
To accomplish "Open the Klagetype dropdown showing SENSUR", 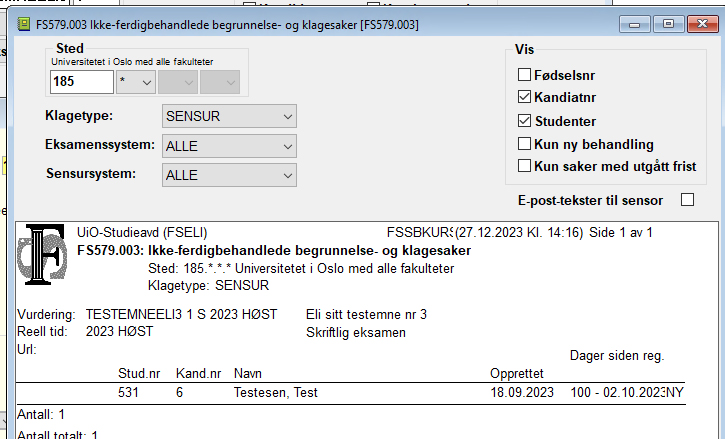I will [x=229, y=116].
